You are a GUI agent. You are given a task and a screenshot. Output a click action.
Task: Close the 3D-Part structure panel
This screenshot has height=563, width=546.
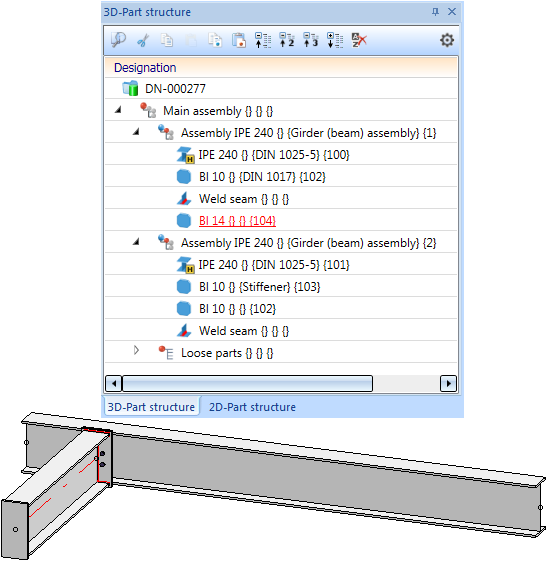click(452, 12)
